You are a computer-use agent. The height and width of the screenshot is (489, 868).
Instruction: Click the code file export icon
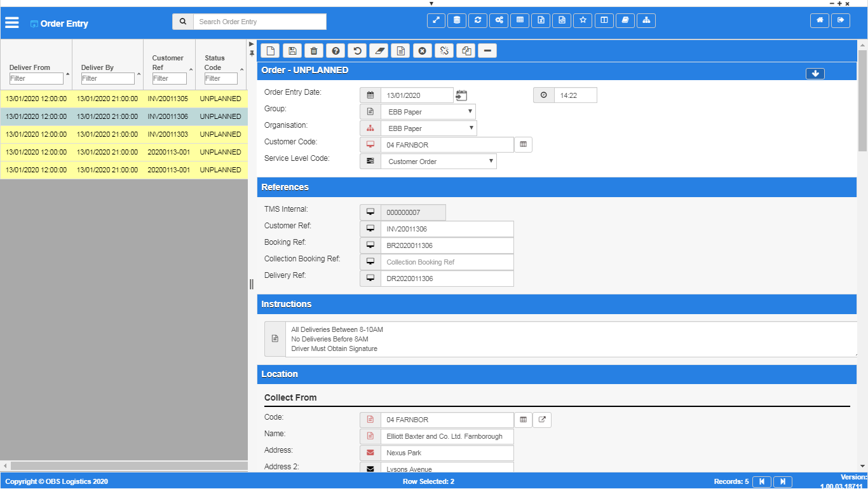[562, 20]
